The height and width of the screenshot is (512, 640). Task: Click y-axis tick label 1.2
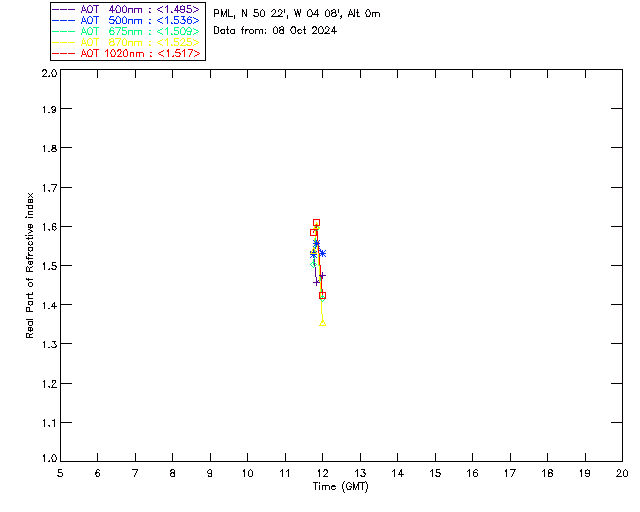coord(49,384)
